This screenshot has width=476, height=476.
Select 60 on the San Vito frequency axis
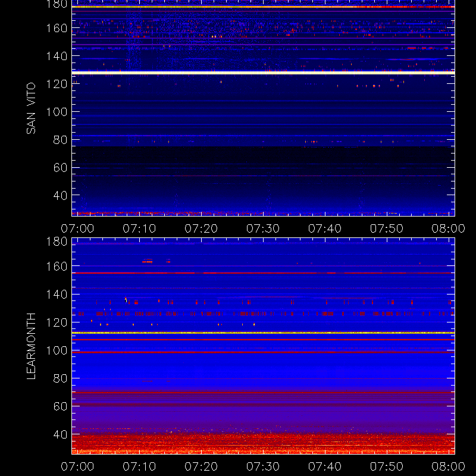pyautogui.click(x=60, y=168)
